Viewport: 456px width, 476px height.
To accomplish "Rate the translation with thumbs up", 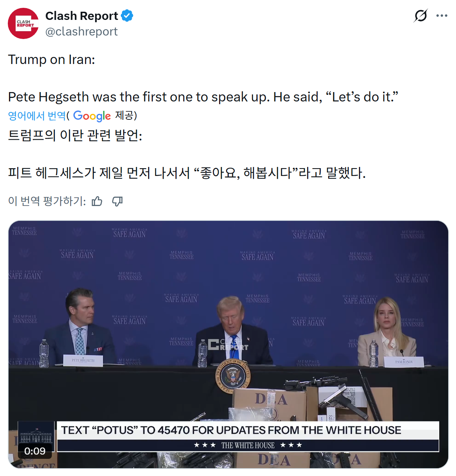I will pos(97,201).
